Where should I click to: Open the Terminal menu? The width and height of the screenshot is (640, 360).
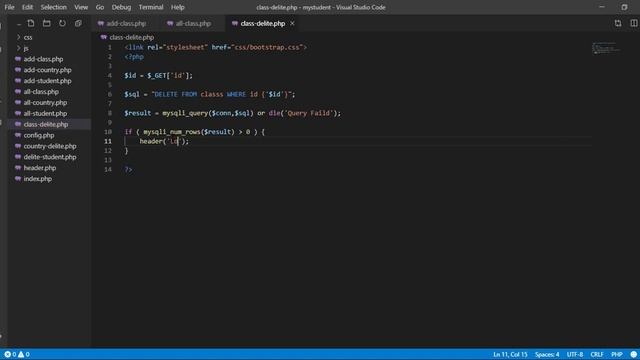tap(151, 7)
